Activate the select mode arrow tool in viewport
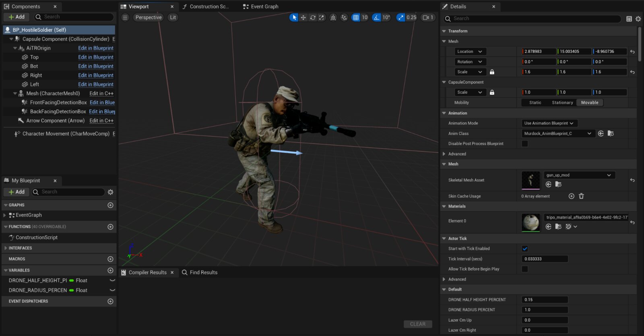This screenshot has height=336, width=644. point(294,17)
